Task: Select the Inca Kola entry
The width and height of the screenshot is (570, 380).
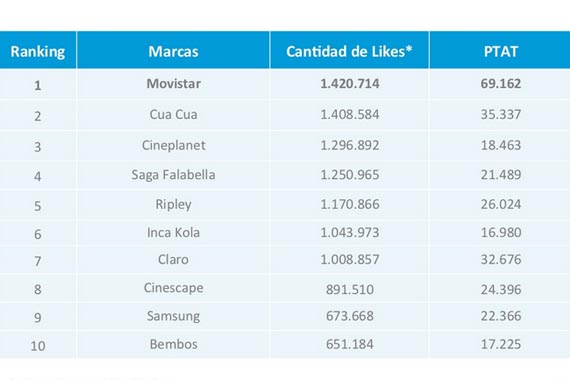Action: [x=173, y=232]
